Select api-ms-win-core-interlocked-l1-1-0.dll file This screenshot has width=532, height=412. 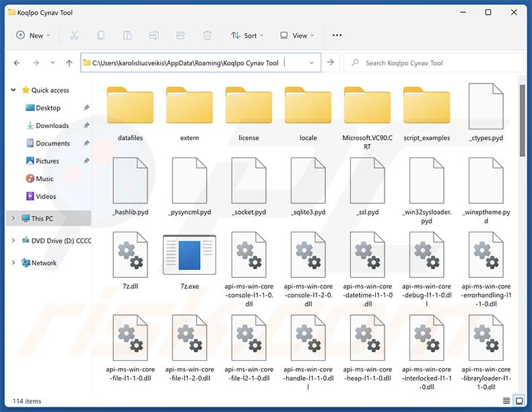click(426, 353)
